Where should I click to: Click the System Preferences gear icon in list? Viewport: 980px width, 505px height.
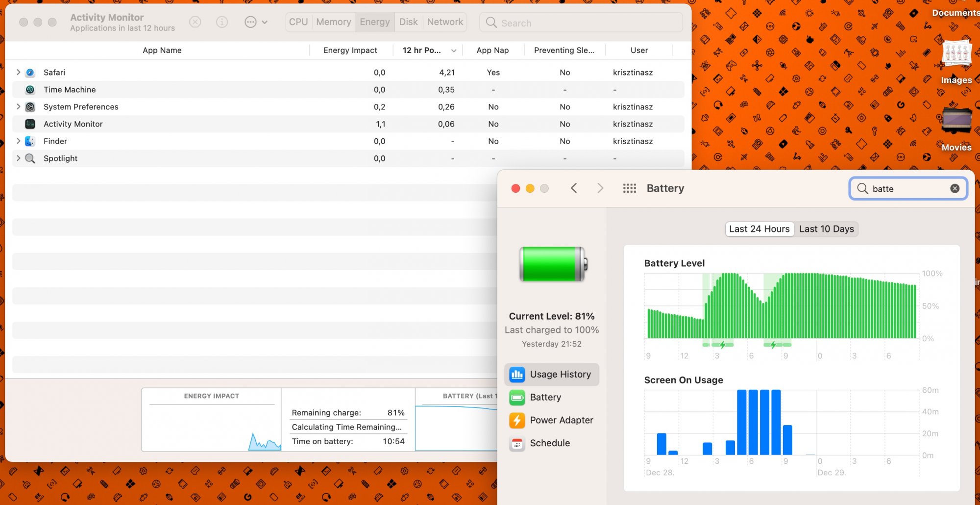pos(30,107)
